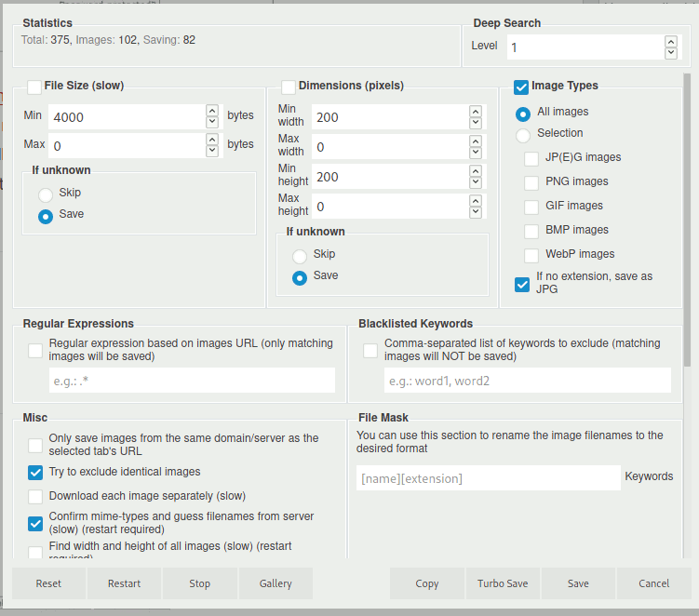Decrease Min file size with down arrow

212,123
